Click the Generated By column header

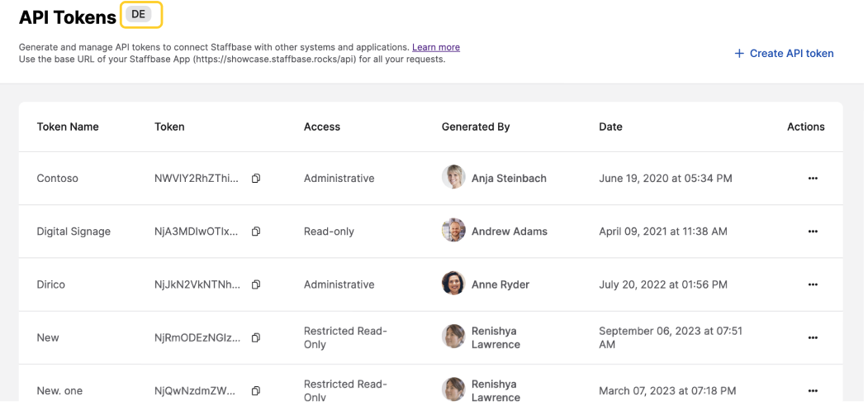click(x=476, y=127)
